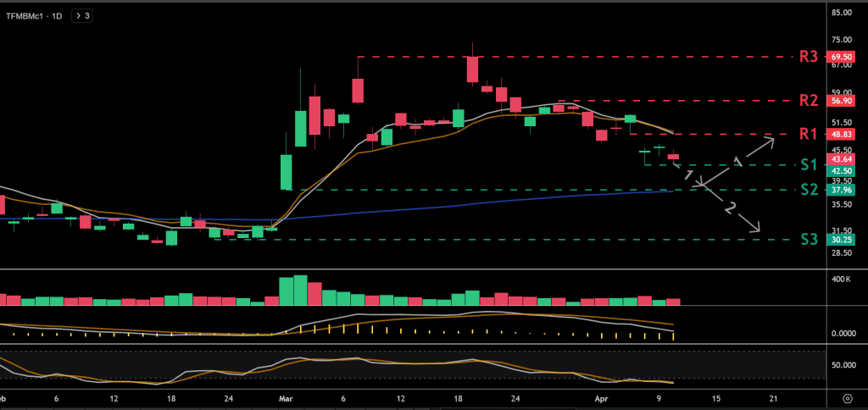Select the red 48.83 price label
Image resolution: width=868 pixels, height=410 pixels.
840,134
